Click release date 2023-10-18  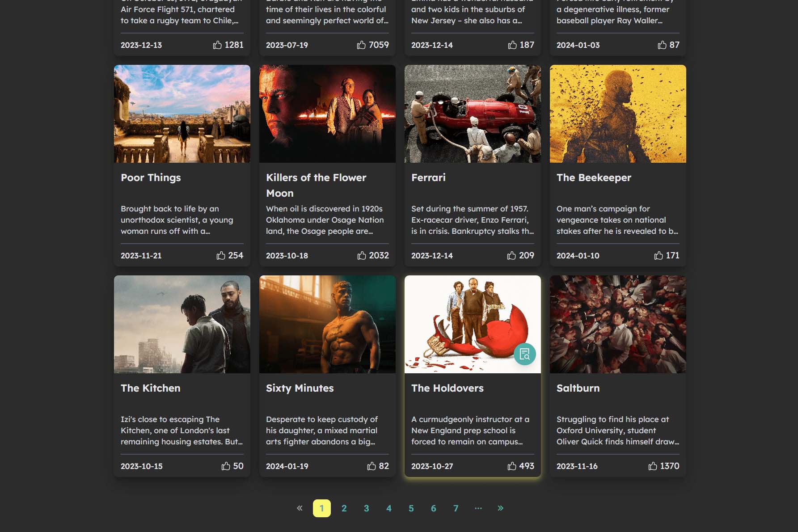pyautogui.click(x=287, y=256)
